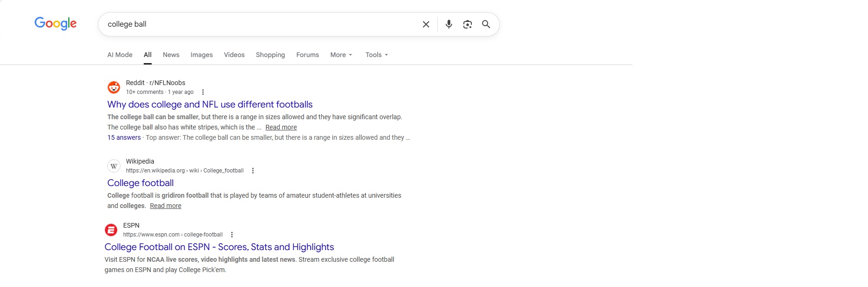Viewport: 868px width, 287px height.
Task: Click the ESPN favicon
Action: tap(111, 230)
